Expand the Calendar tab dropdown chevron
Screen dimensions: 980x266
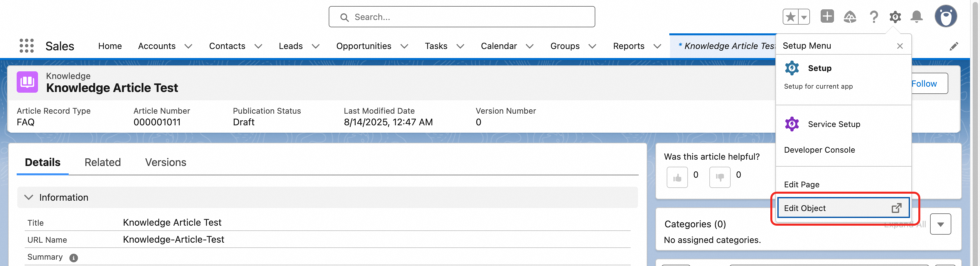(x=530, y=46)
